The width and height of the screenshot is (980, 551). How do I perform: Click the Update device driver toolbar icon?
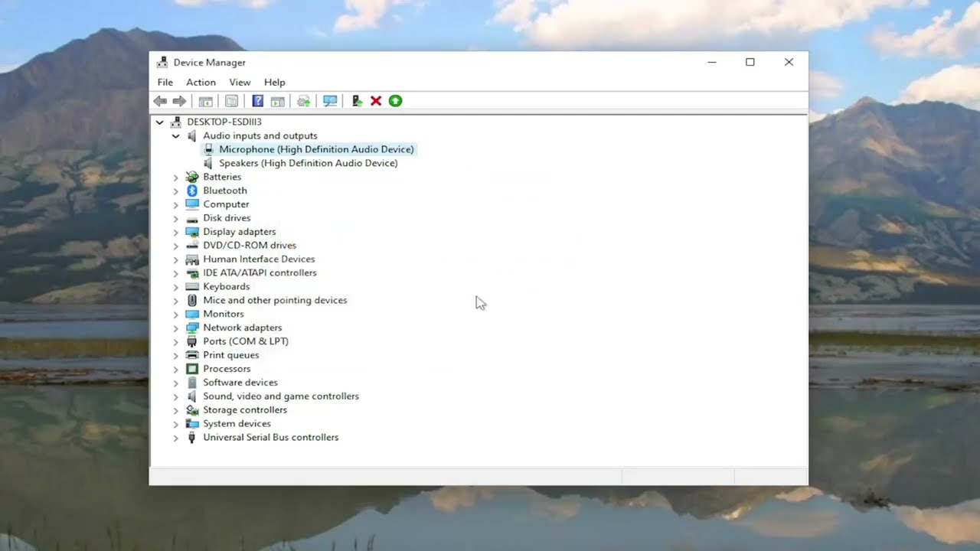[x=357, y=101]
